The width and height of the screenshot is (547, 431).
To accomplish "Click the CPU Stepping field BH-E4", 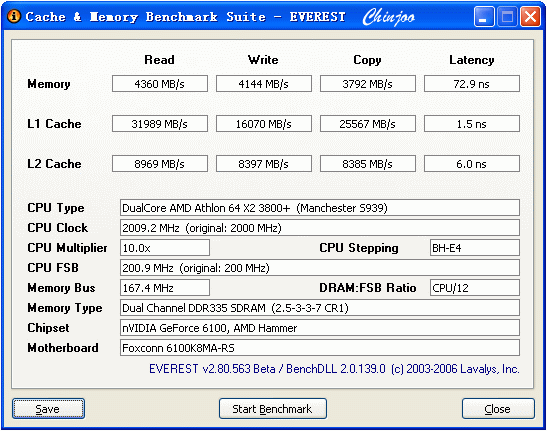I will point(475,248).
